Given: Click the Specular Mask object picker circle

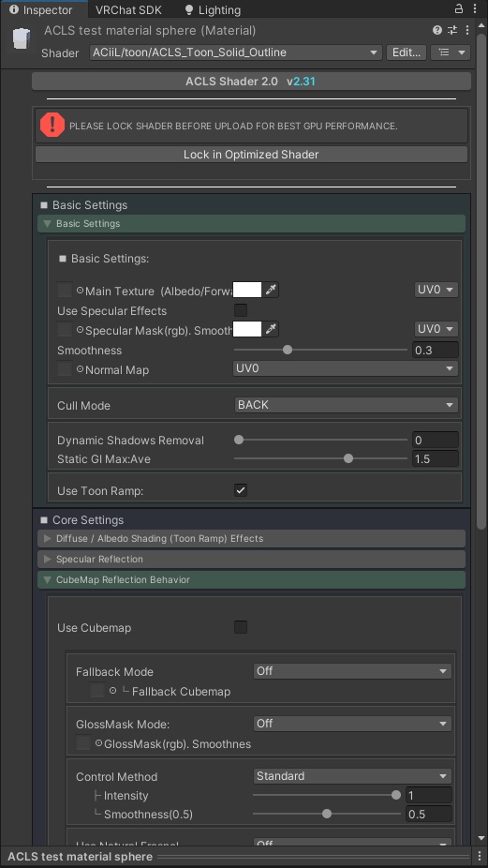Looking at the screenshot, I should [x=80, y=329].
